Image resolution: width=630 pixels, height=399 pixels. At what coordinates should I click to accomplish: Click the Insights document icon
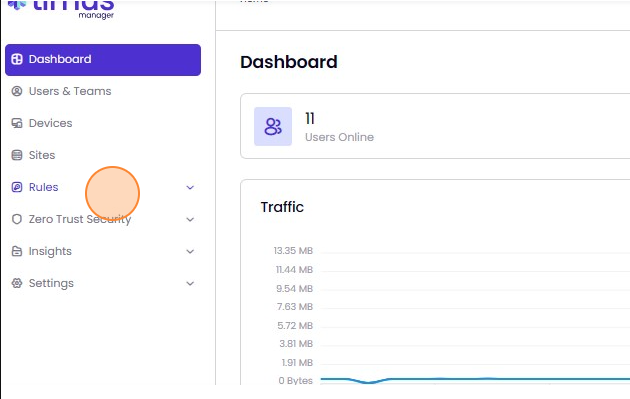[17, 251]
